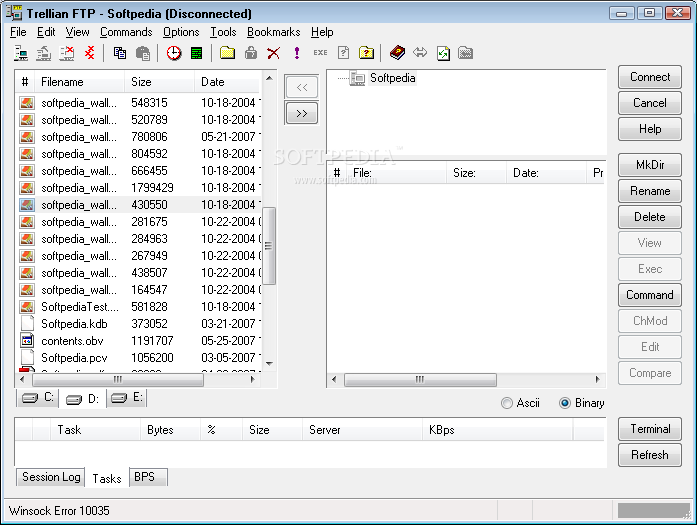697x525 pixels.
Task: Click the green terminal screen icon
Action: click(196, 53)
